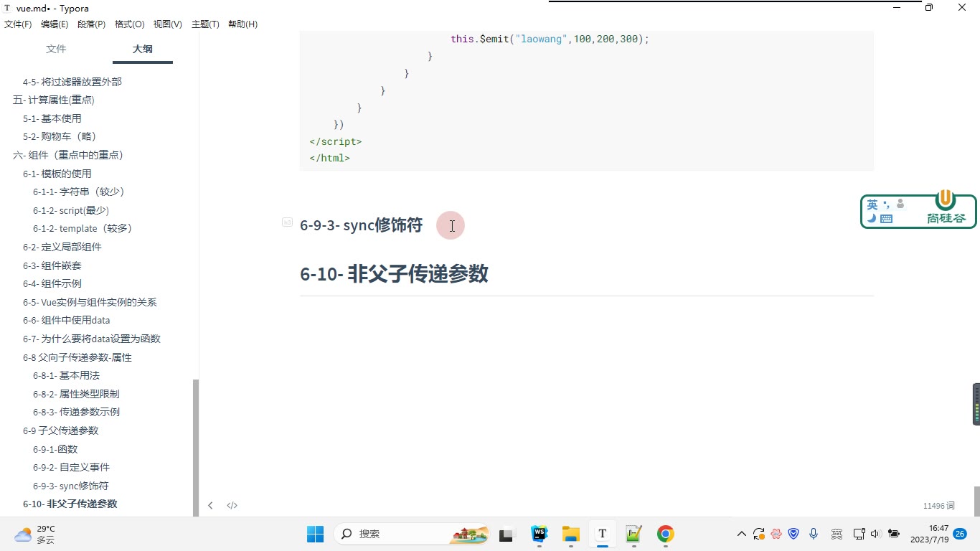Click the outline sidebar scrollbar thumb

click(196, 448)
